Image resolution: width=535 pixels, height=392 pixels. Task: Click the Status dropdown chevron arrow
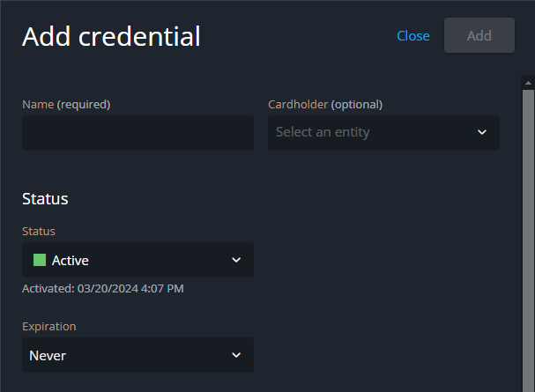pos(236,261)
